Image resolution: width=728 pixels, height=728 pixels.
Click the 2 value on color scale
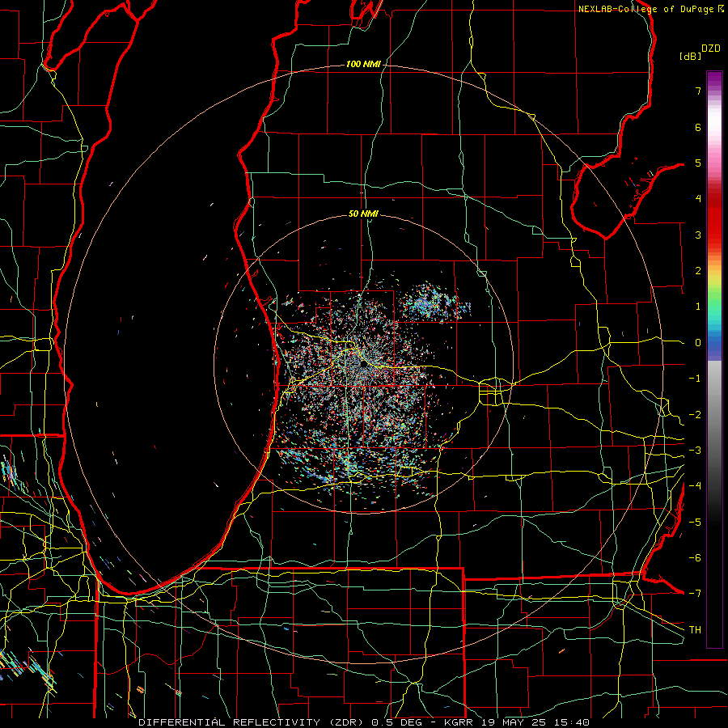click(698, 271)
